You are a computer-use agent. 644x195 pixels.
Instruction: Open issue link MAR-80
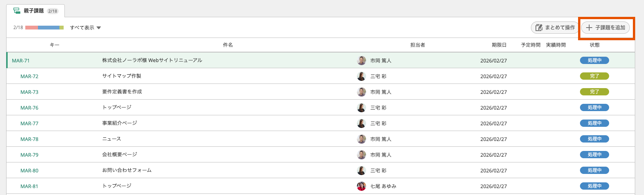[30, 170]
